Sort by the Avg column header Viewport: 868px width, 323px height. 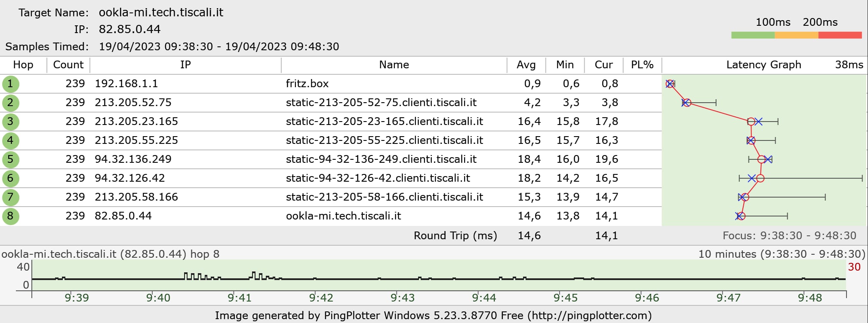point(526,65)
